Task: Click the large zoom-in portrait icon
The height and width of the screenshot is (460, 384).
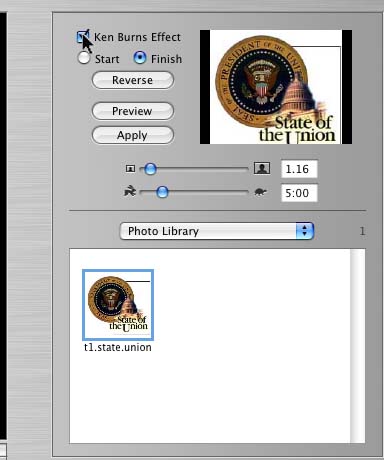Action: [x=262, y=168]
